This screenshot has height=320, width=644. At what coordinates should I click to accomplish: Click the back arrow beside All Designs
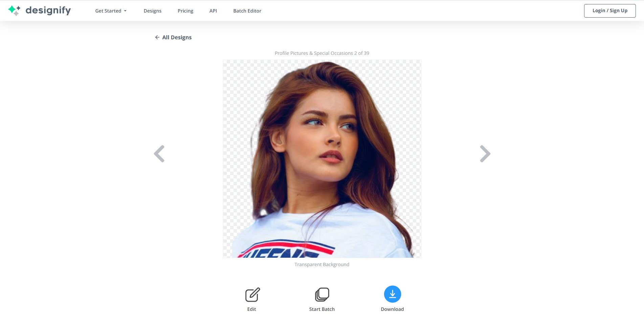click(x=157, y=37)
